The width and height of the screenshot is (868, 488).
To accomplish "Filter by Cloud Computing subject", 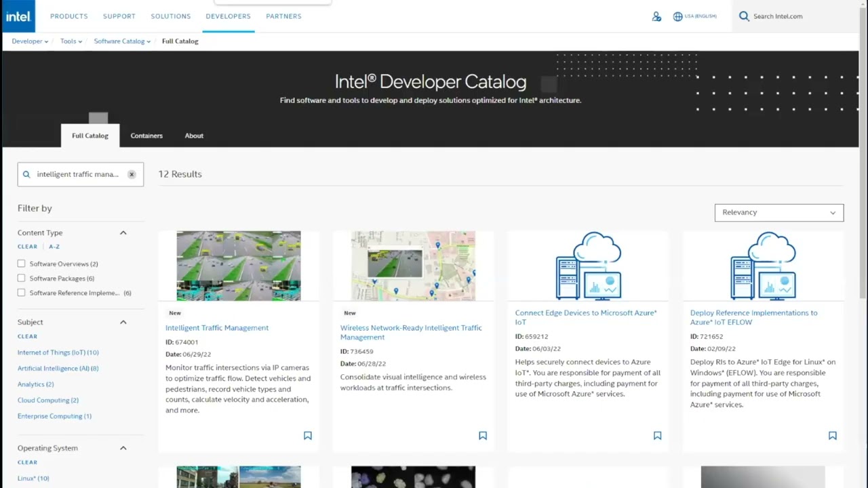I will click(48, 400).
